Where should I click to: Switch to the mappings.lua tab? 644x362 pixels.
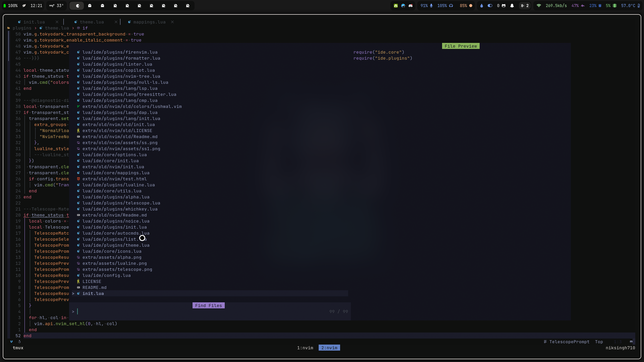point(149,22)
